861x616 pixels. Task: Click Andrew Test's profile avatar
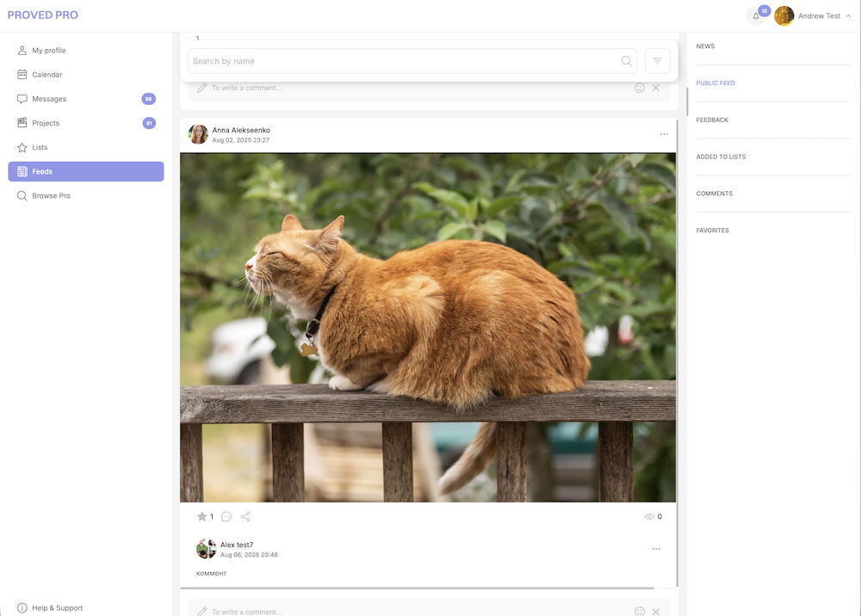click(784, 15)
